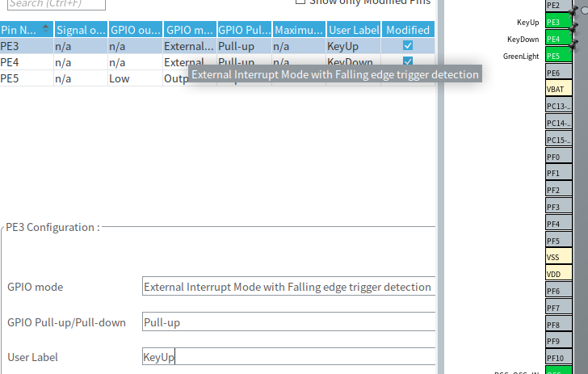
Task: Click the green PE5 GreenLight pin on the chip
Action: pos(558,56)
